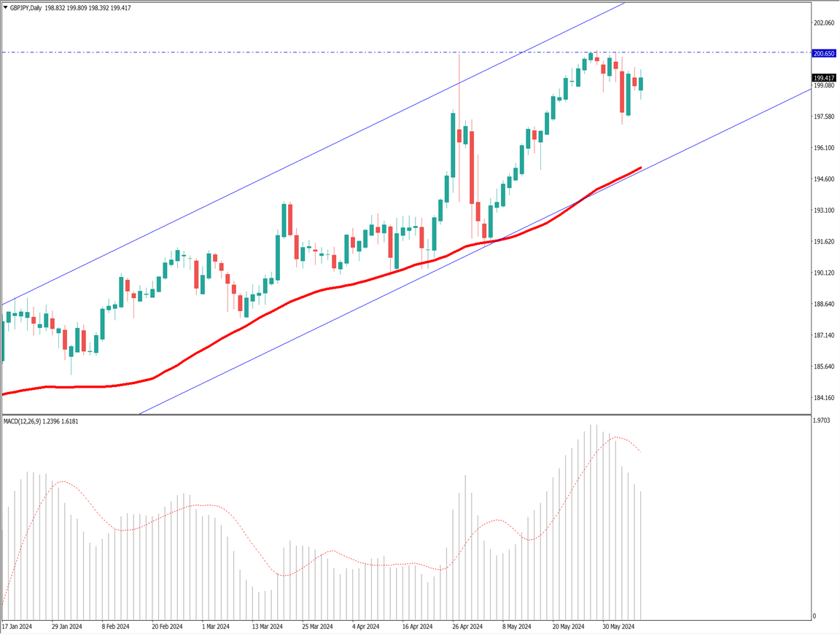
Task: Click the black 199.417 current price label
Action: [823, 78]
